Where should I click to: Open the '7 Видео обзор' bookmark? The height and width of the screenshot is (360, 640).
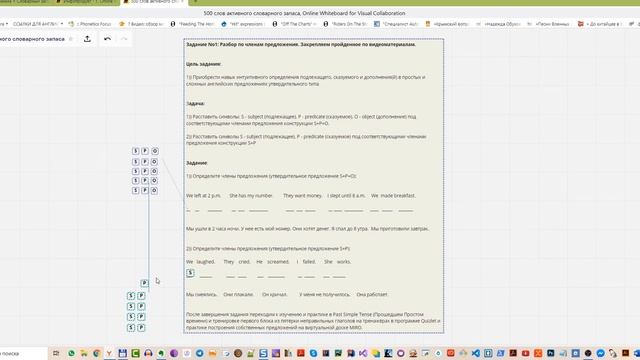(x=141, y=24)
